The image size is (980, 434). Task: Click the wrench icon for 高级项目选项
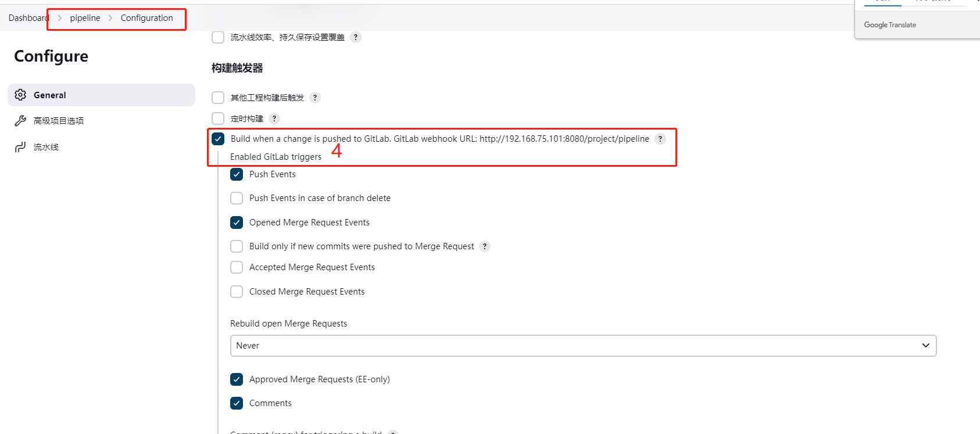20,121
